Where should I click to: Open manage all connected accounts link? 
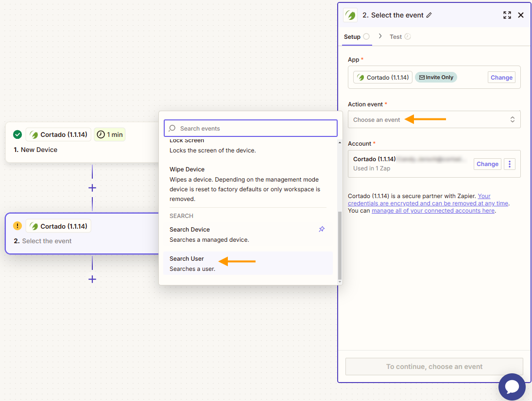tap(433, 211)
